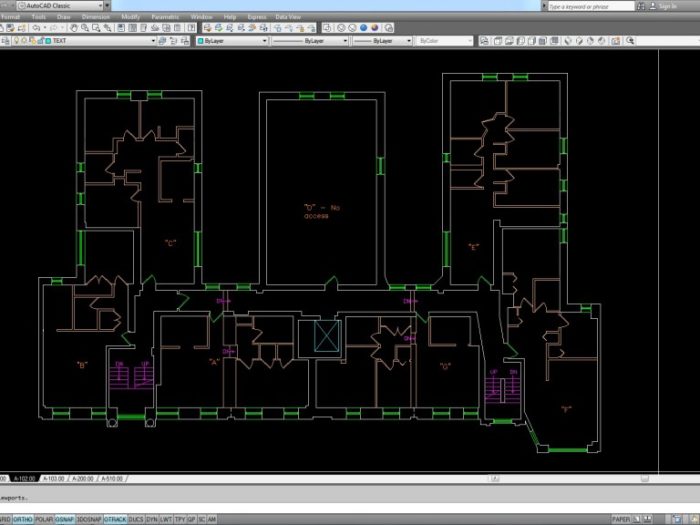Switch to the A-510.00 layout tab

(x=112, y=479)
